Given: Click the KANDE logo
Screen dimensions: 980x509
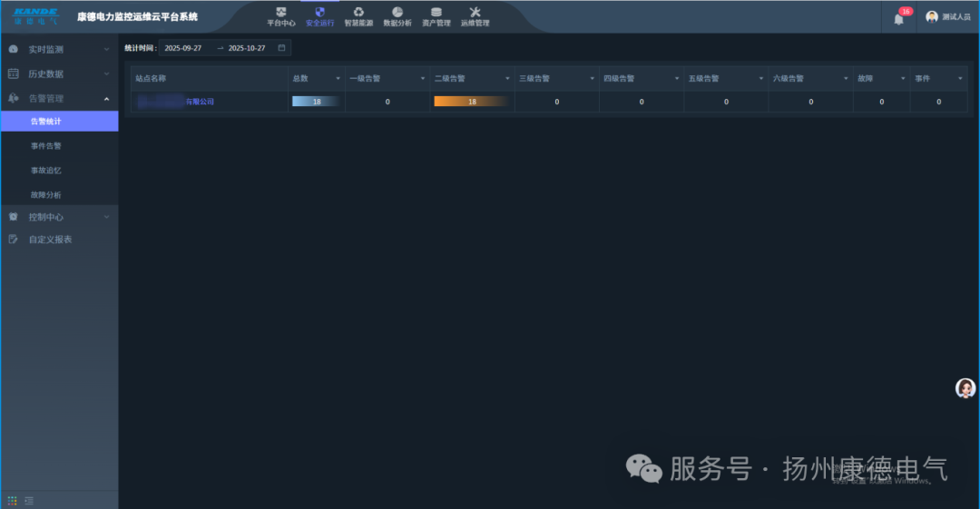Looking at the screenshot, I should point(35,16).
